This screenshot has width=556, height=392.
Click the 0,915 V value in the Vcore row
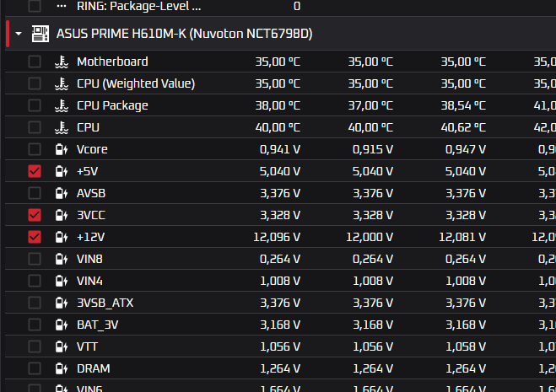[x=373, y=149]
